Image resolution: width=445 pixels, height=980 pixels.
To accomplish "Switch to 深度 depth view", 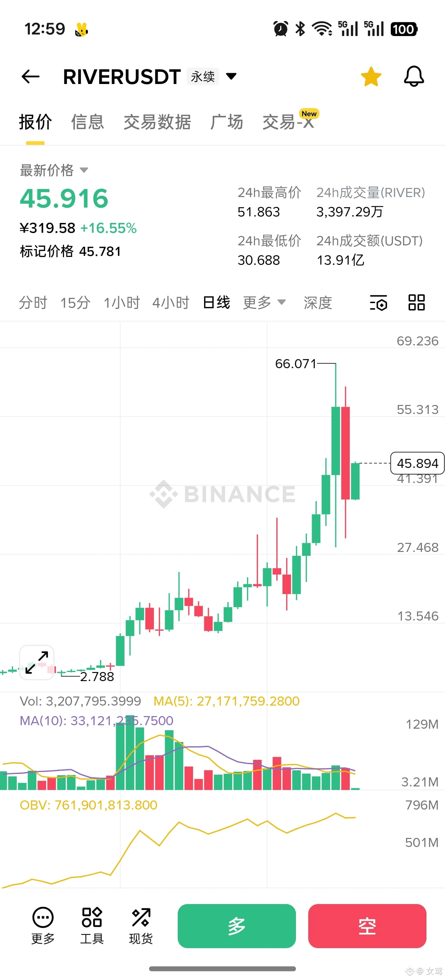I will 318,302.
